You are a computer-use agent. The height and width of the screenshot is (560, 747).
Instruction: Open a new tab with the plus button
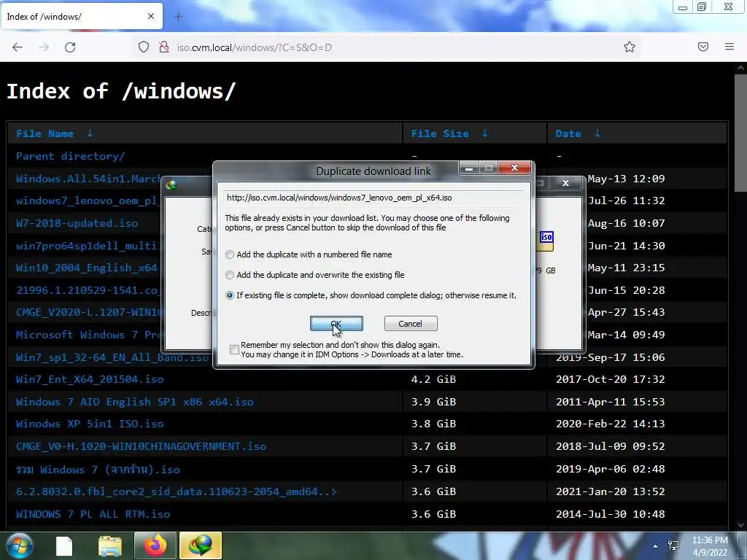178,17
